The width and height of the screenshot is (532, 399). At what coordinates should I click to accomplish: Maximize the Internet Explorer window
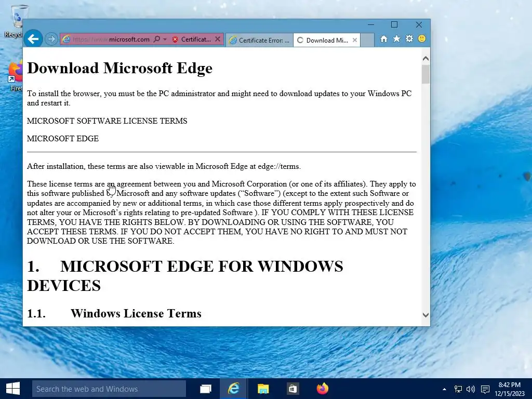click(394, 25)
